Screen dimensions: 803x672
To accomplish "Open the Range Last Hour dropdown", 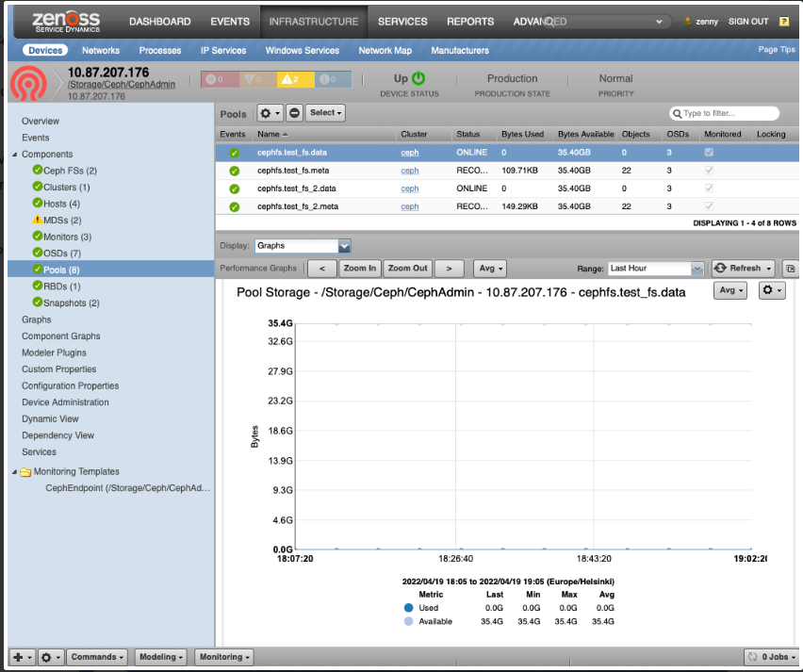I will pyautogui.click(x=697, y=269).
